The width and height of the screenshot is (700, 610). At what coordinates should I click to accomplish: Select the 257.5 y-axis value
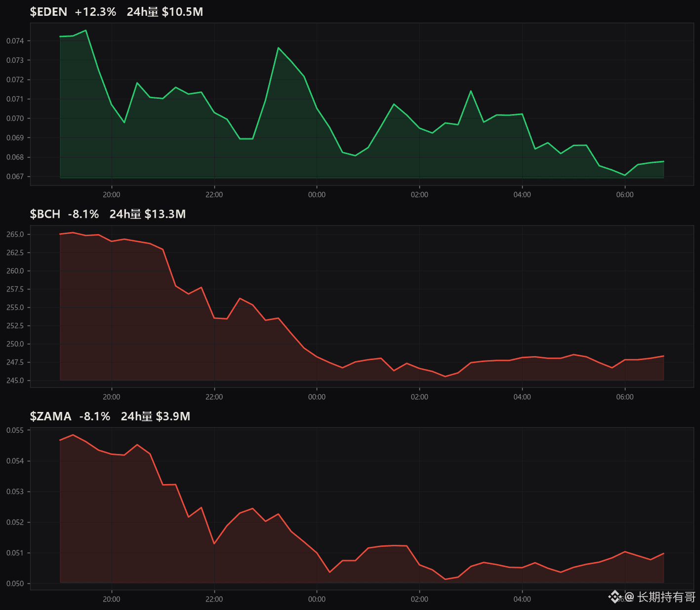click(15, 289)
